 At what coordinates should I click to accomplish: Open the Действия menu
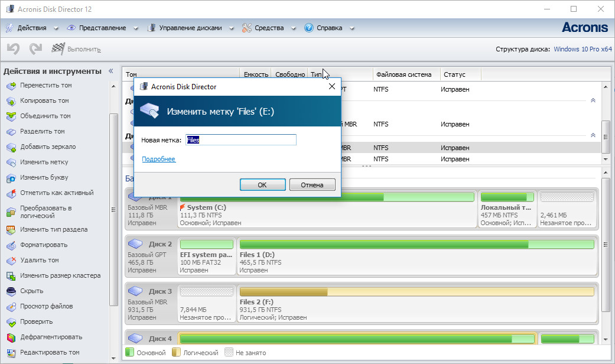(x=32, y=28)
